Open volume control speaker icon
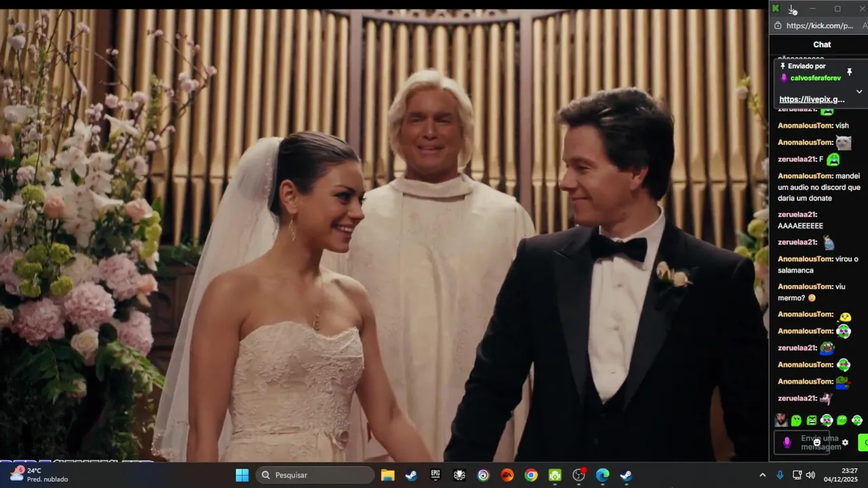Screen dimensions: 868x488 tap(810, 475)
